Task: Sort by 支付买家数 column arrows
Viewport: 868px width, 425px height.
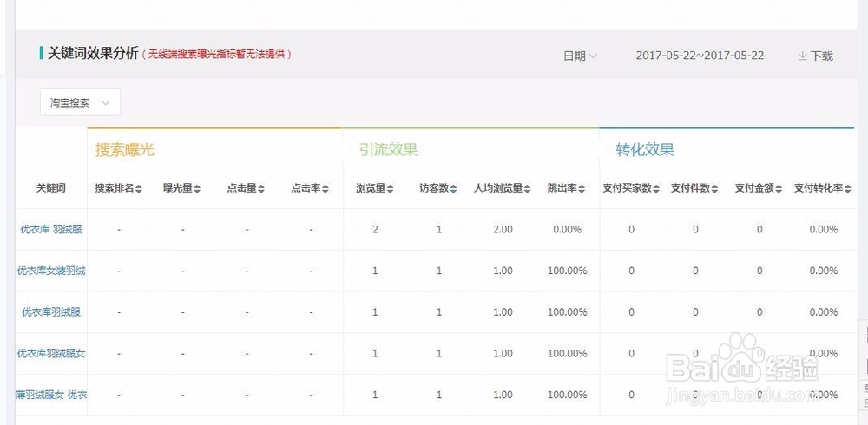Action: pyautogui.click(x=656, y=189)
